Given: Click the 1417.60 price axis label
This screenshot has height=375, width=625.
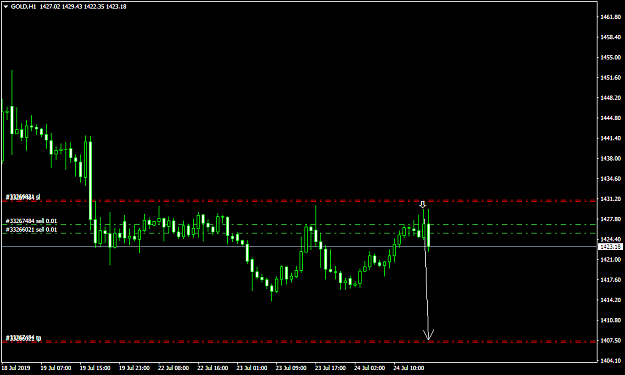Looking at the screenshot, I should (610, 280).
